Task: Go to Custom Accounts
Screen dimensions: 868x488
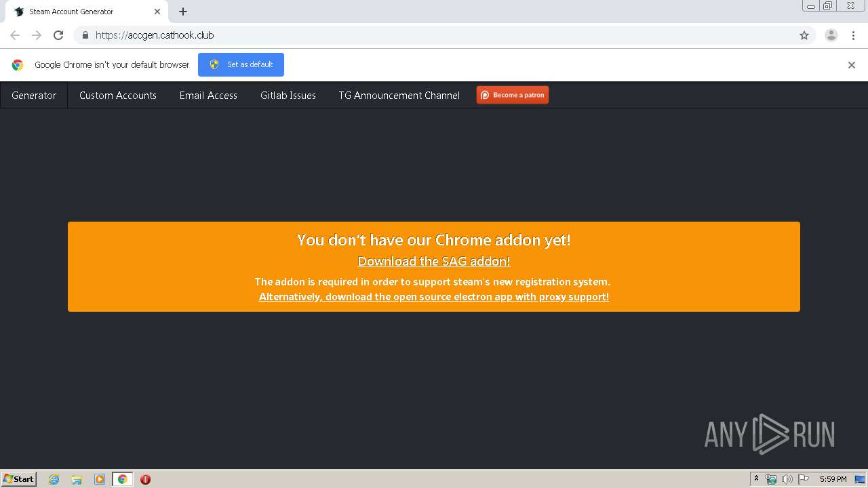Action: click(118, 96)
